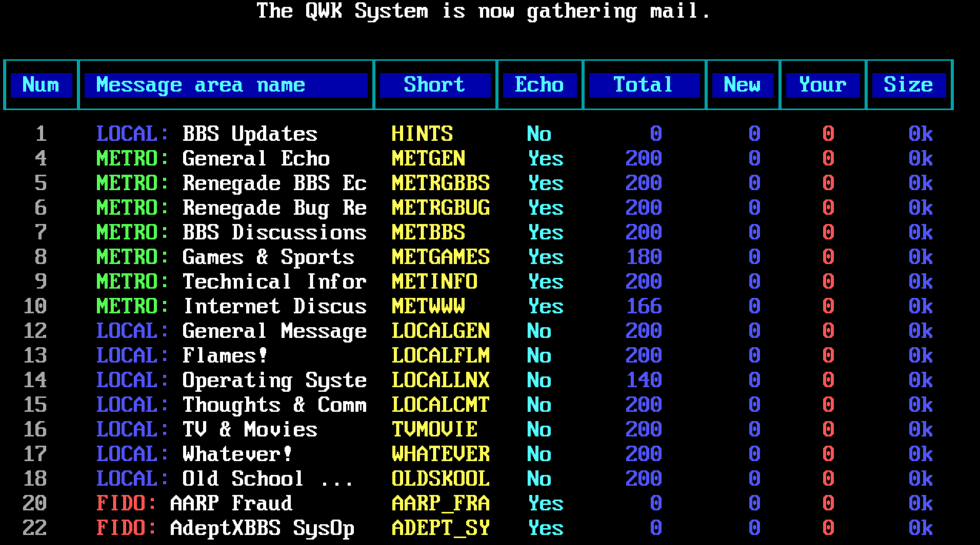The height and width of the screenshot is (545, 980).
Task: Click the METRGBUG short name
Action: pos(441,208)
